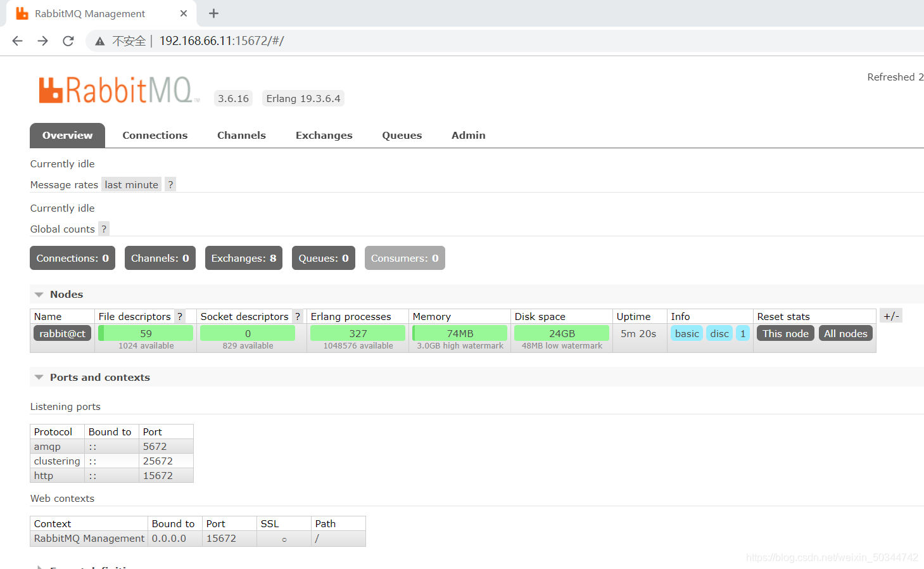Click the Web contexts heading
924x569 pixels.
[62, 499]
